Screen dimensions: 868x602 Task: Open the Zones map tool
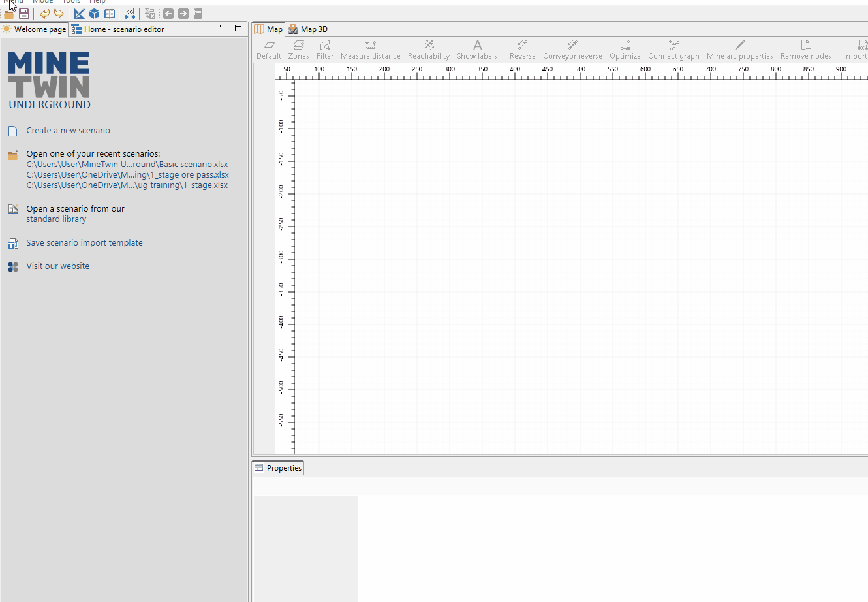tap(299, 50)
